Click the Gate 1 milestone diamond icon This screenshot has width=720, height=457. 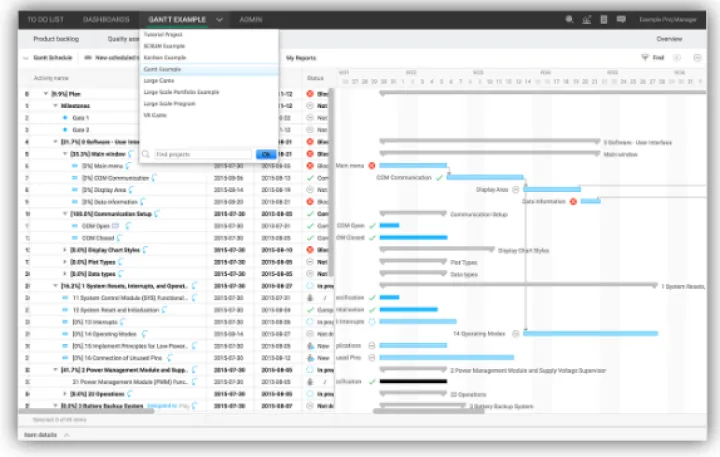[65, 117]
